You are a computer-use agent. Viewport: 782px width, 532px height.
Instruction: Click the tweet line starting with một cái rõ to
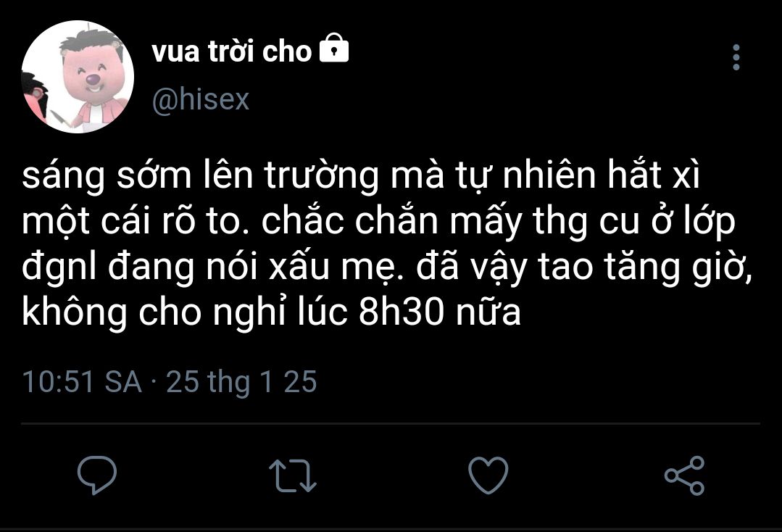pos(379,221)
